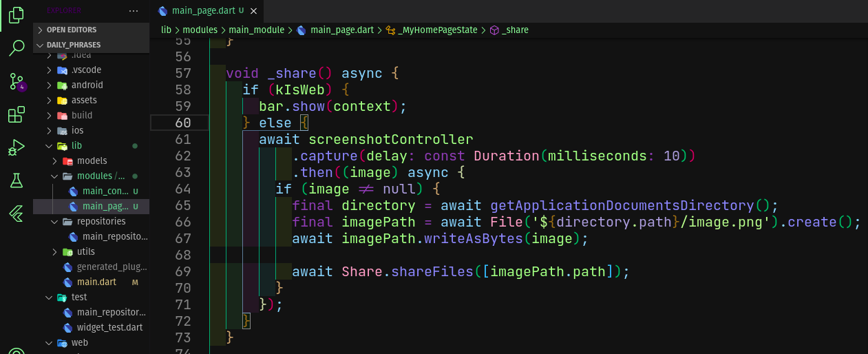Open the Flutter view in activity bar
Viewport: 868px width, 354px height.
[17, 214]
